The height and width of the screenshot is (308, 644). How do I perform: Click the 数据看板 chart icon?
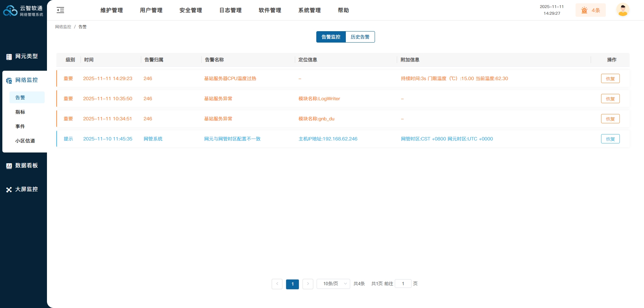[9, 166]
